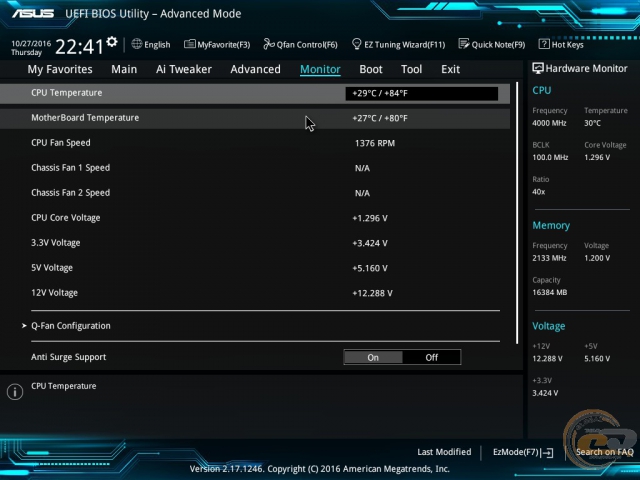Click the 16384 MB memory capacity value
This screenshot has width=640, height=480.
549,293
